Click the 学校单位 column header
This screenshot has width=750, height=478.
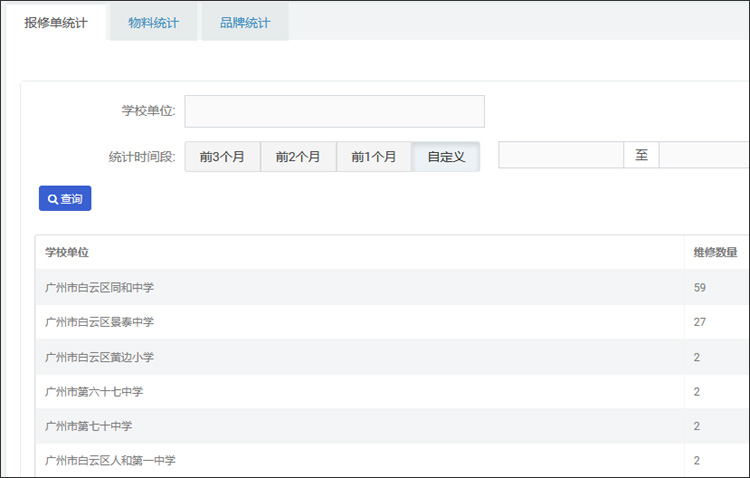(74, 252)
